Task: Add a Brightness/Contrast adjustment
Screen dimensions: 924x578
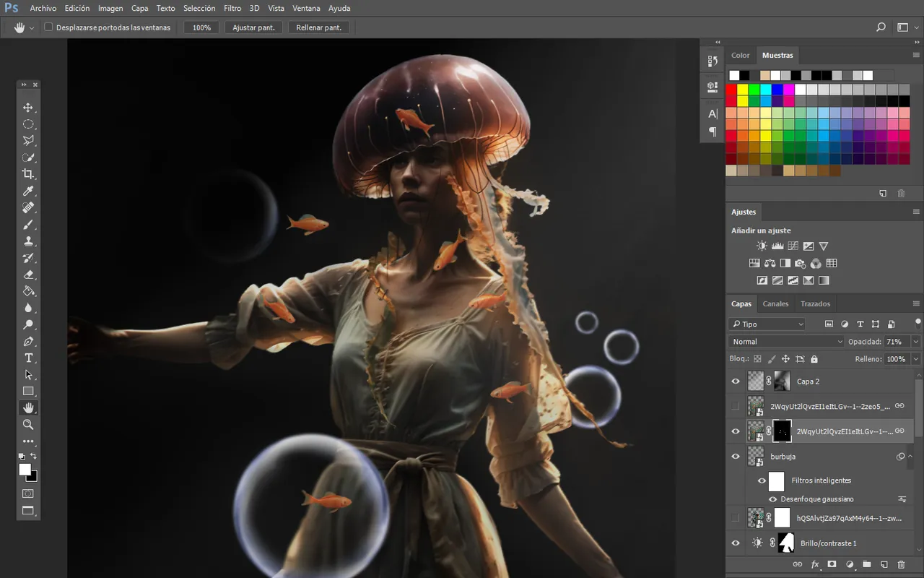Action: coord(762,246)
